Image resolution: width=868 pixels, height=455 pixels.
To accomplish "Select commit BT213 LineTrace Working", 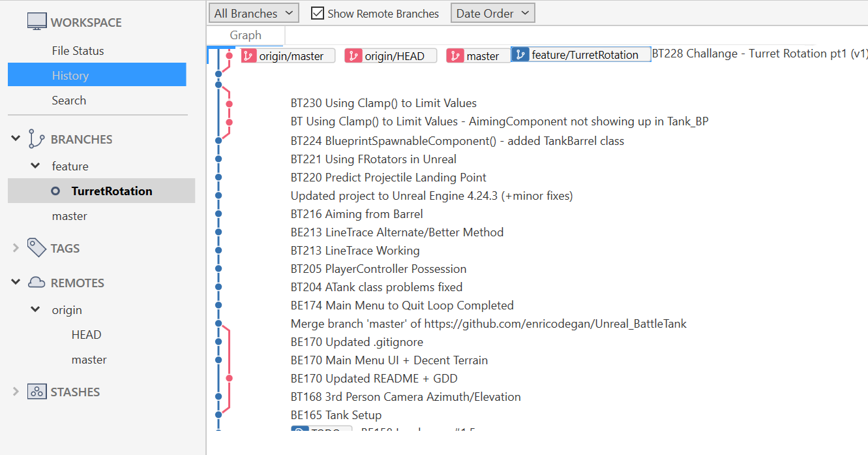I will click(355, 251).
